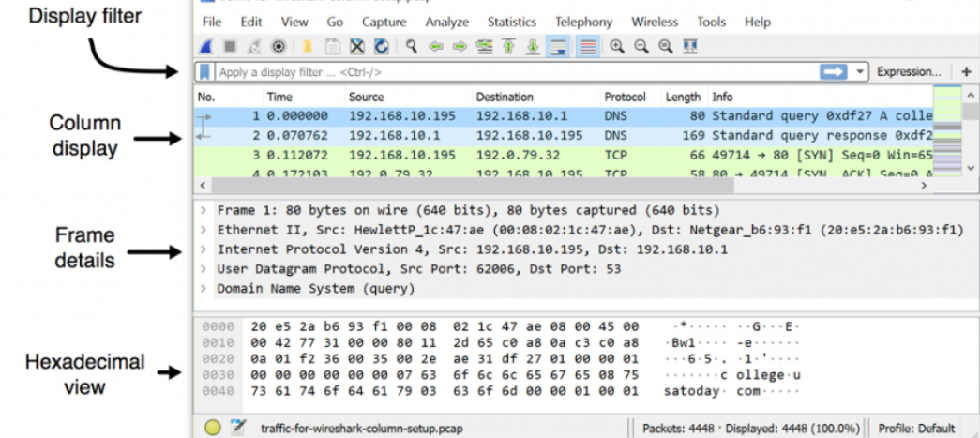The image size is (980, 438).
Task: Find a packet with the magnifier icon
Action: point(412,47)
